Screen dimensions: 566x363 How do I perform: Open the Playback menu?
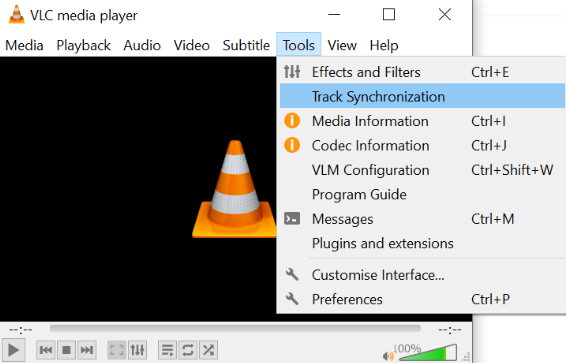coord(83,45)
